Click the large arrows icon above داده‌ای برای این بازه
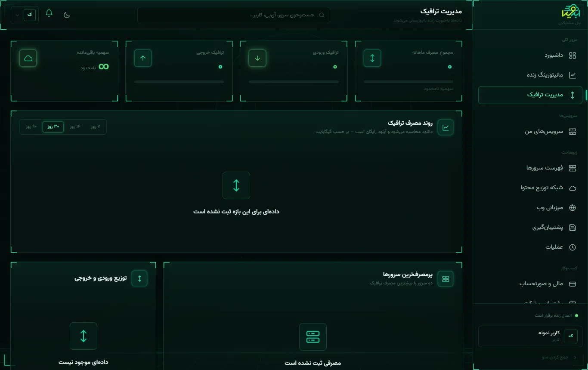This screenshot has width=588, height=370. click(236, 185)
